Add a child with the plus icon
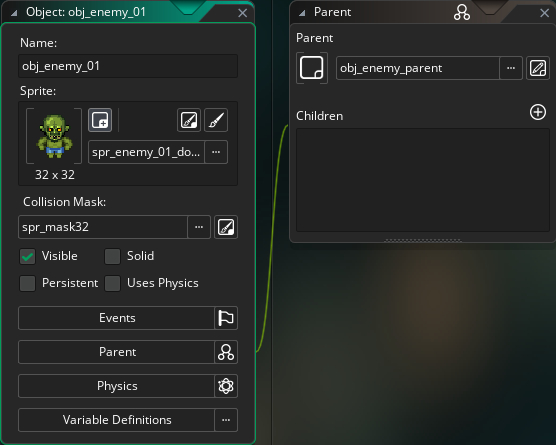 pyautogui.click(x=538, y=112)
